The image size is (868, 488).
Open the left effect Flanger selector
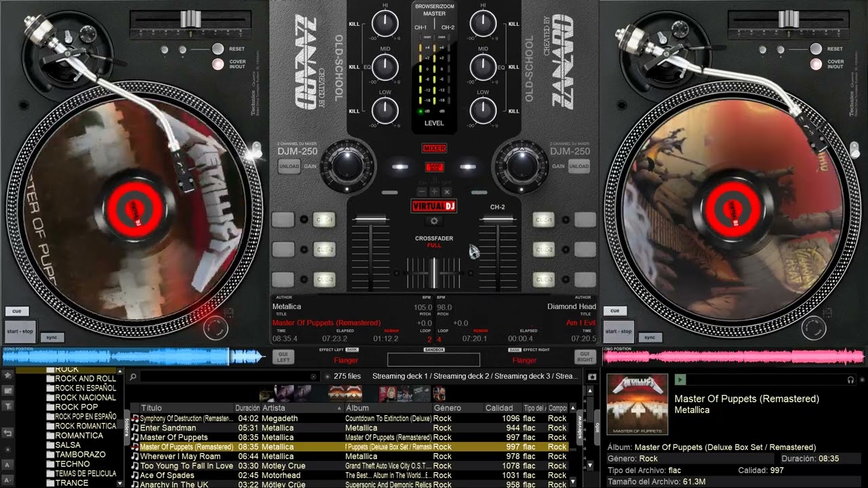(x=346, y=360)
